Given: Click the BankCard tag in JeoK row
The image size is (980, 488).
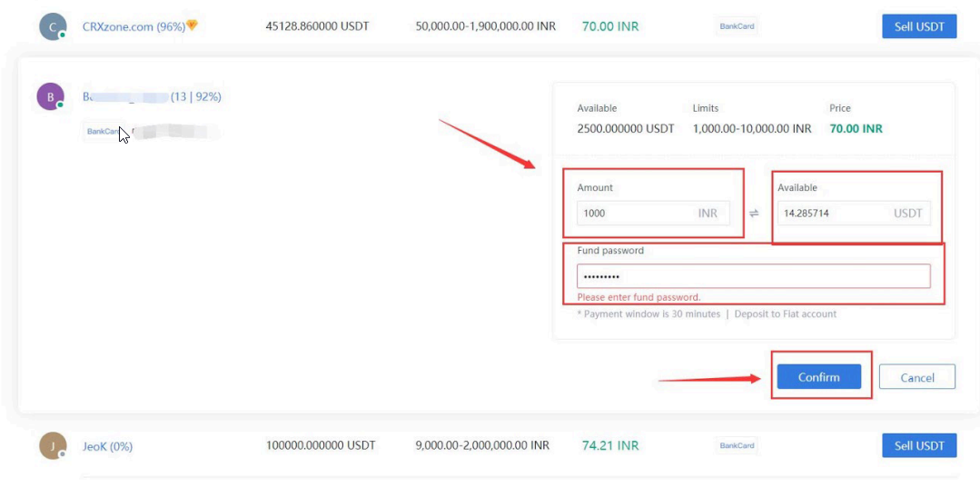Looking at the screenshot, I should coord(736,445).
